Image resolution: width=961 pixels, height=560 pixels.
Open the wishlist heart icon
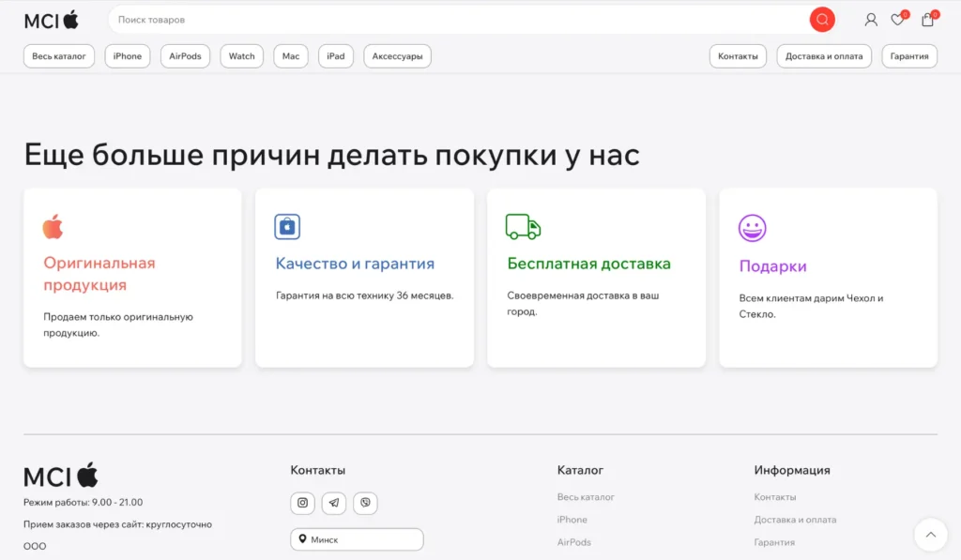pyautogui.click(x=898, y=20)
